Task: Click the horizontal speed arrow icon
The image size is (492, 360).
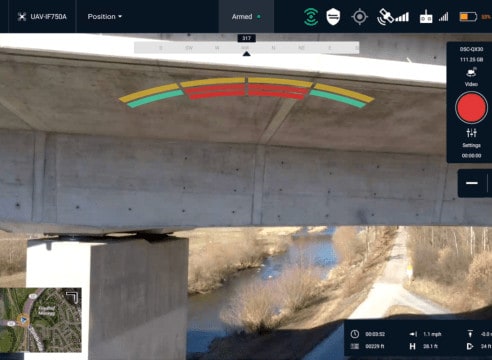Action: (x=413, y=334)
